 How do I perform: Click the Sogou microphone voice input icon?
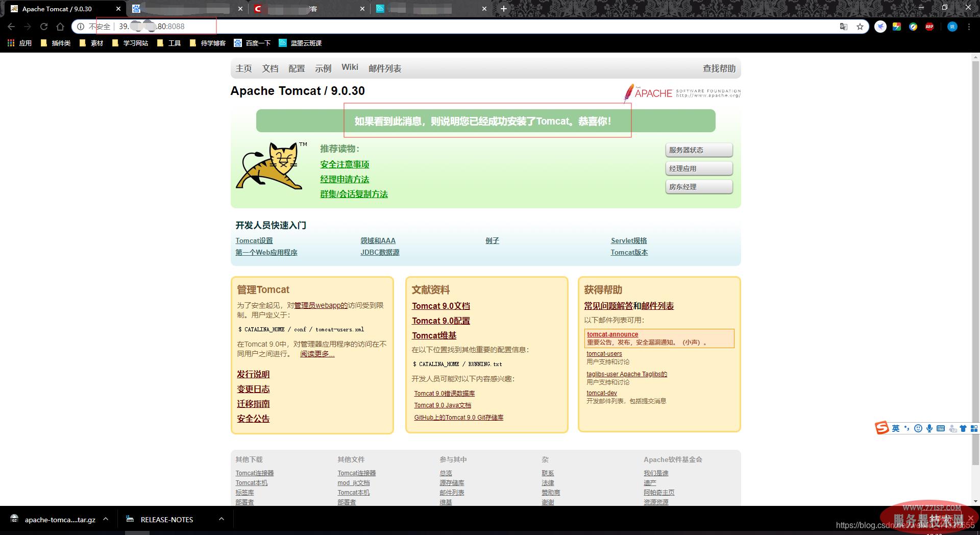(929, 428)
